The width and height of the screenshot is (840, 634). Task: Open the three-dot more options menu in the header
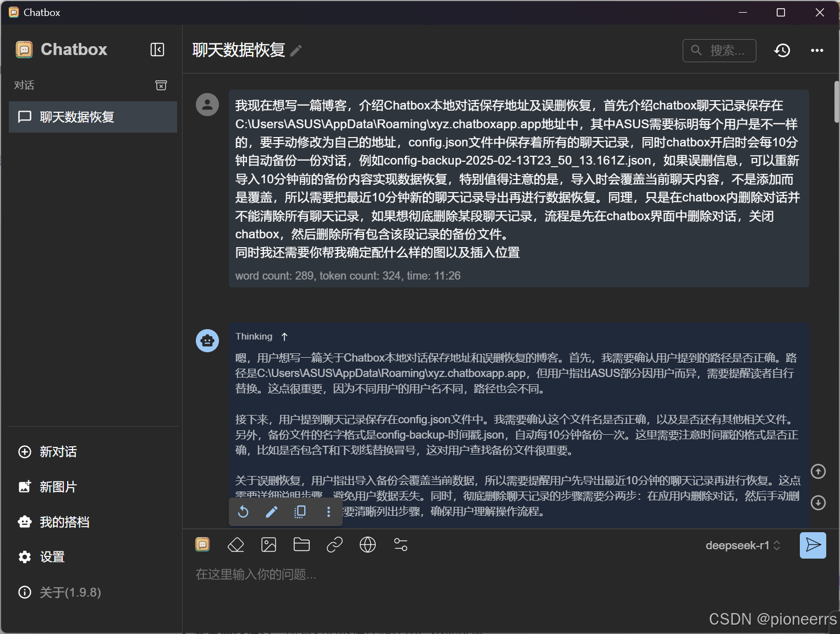[x=817, y=51]
